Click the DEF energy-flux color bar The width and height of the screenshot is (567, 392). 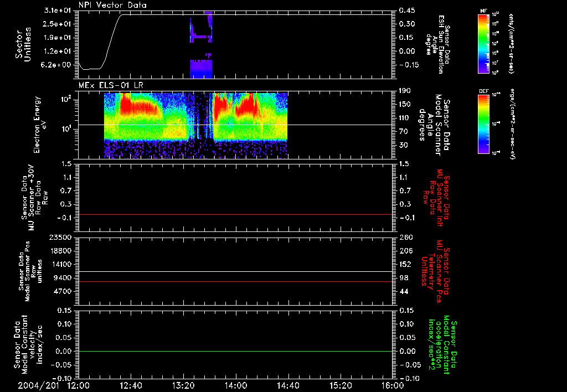click(484, 124)
